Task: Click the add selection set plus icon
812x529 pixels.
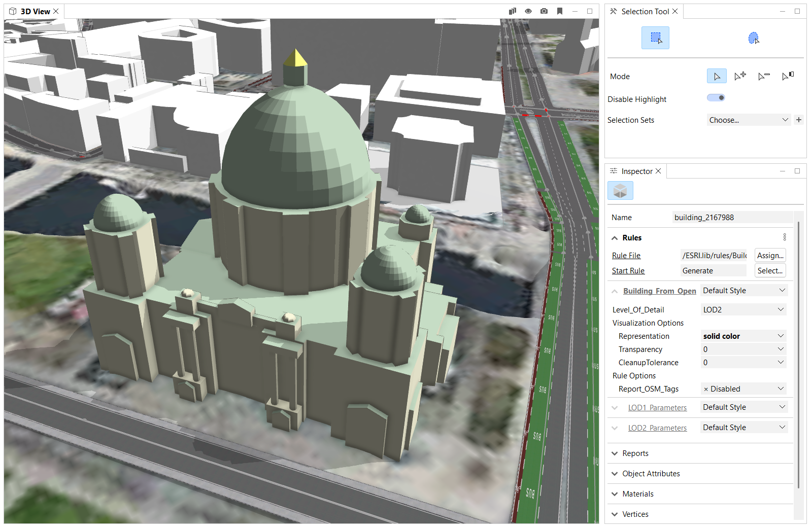Action: coord(799,120)
